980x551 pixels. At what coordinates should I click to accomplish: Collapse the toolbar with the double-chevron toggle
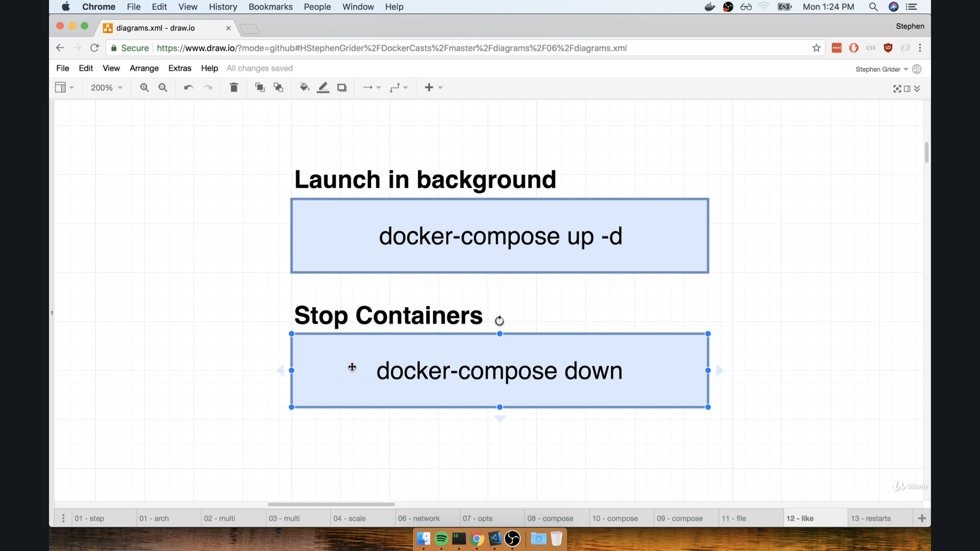(917, 88)
